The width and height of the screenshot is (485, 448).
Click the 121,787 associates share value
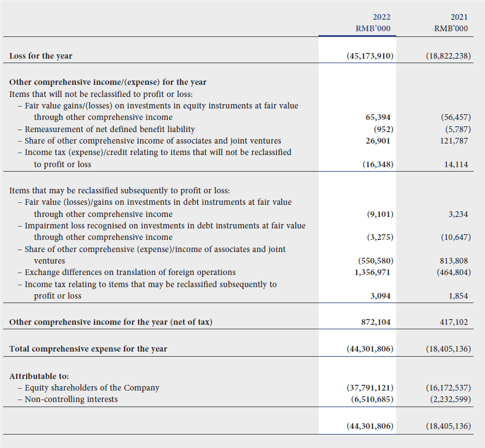coord(454,140)
